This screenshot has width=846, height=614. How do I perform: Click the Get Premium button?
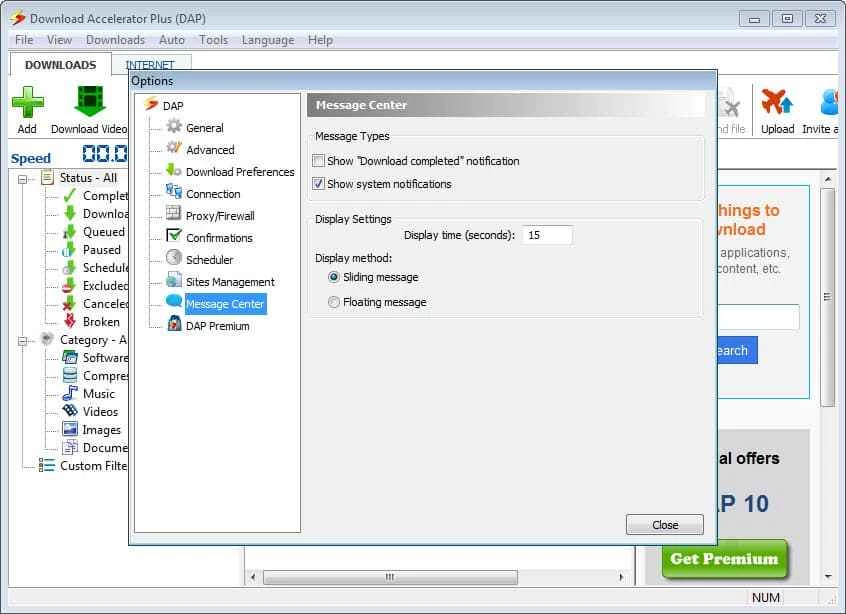pyautogui.click(x=724, y=559)
